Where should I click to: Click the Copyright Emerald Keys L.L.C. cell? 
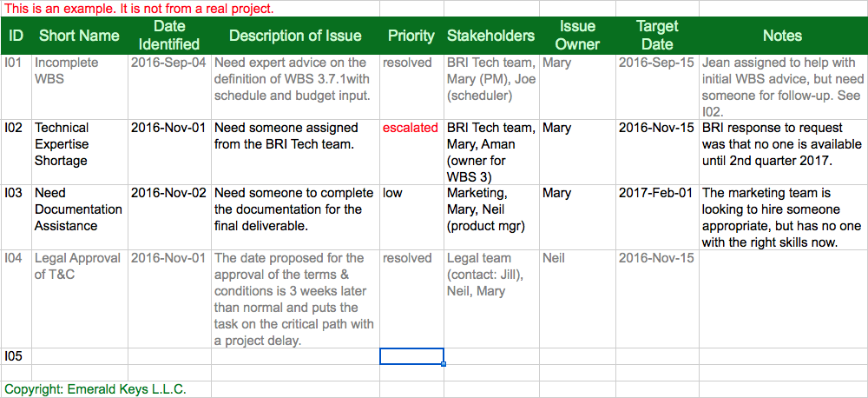[95, 389]
